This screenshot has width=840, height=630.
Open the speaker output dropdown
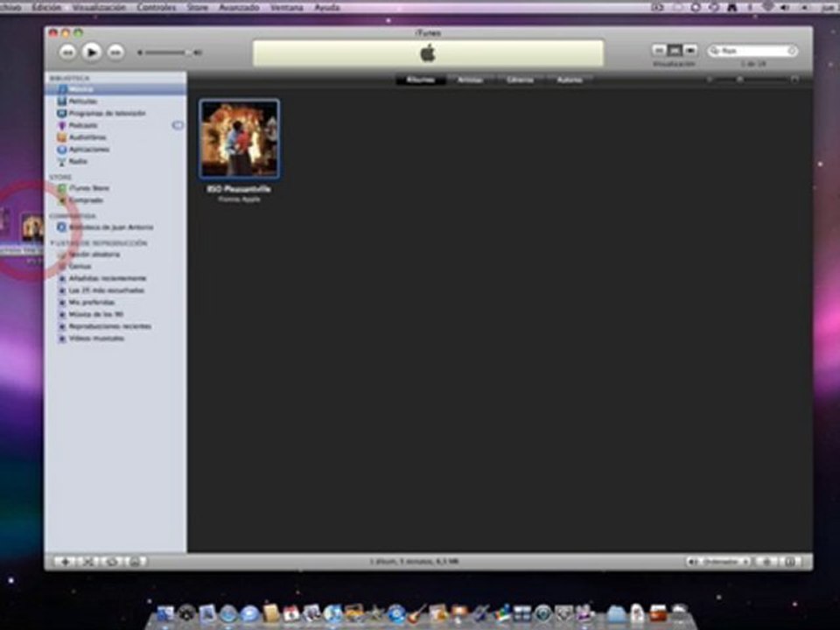[717, 562]
